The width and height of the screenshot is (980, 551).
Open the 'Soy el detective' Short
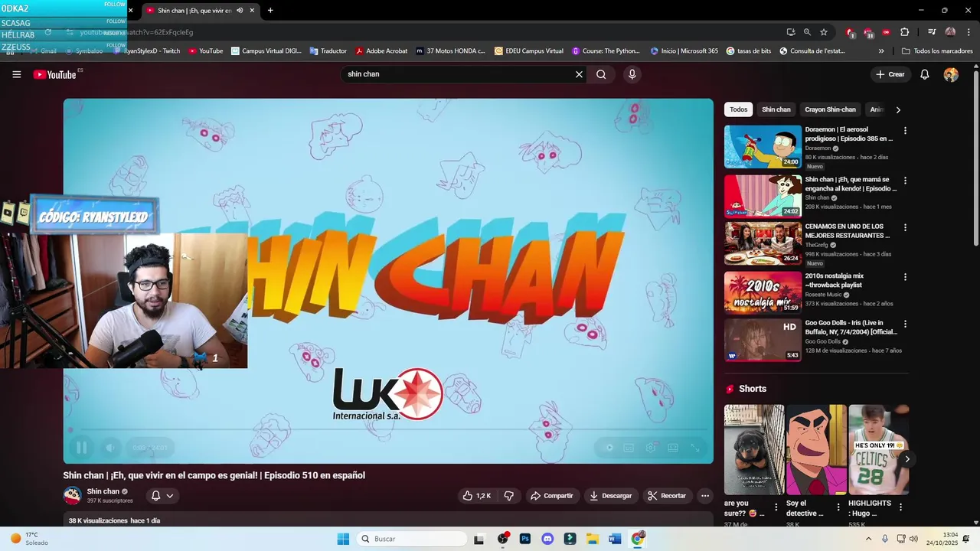click(816, 450)
